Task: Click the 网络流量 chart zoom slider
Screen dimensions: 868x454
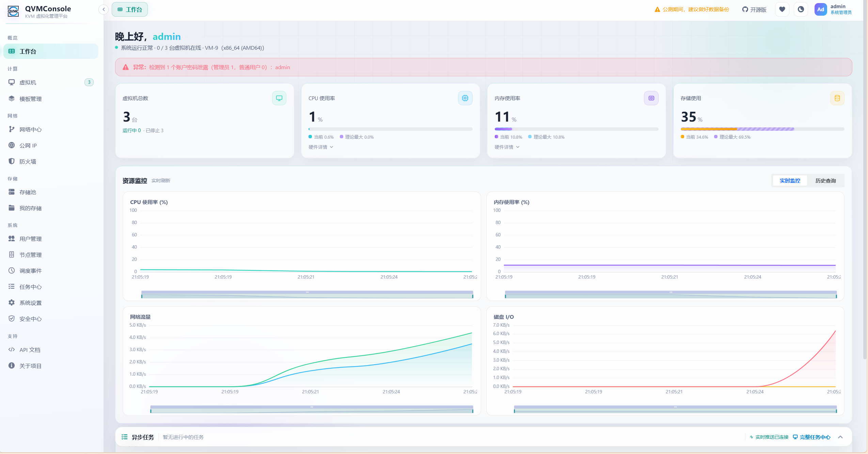Action: click(x=312, y=409)
